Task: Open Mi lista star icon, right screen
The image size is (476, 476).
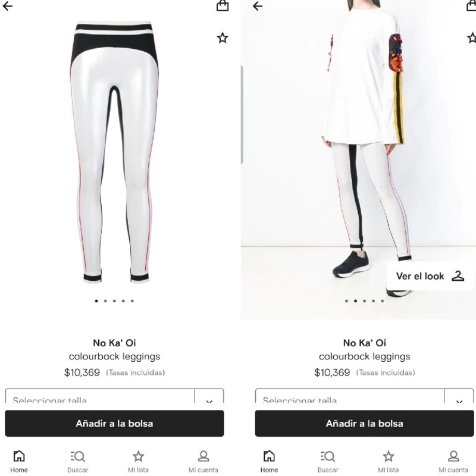Action: coord(389,456)
